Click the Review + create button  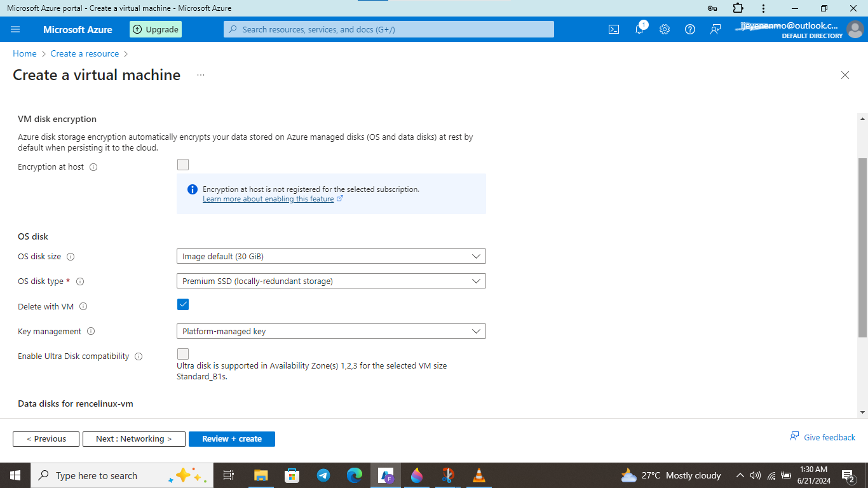(x=232, y=439)
